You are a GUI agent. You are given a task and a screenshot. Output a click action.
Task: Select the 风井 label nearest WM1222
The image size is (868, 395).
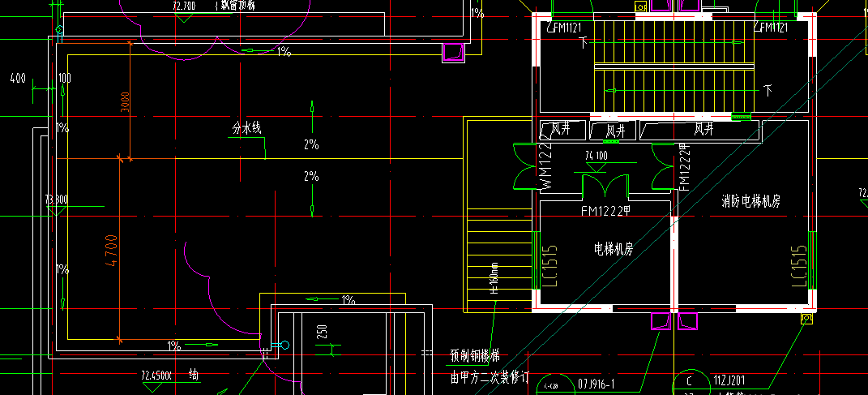[561, 130]
